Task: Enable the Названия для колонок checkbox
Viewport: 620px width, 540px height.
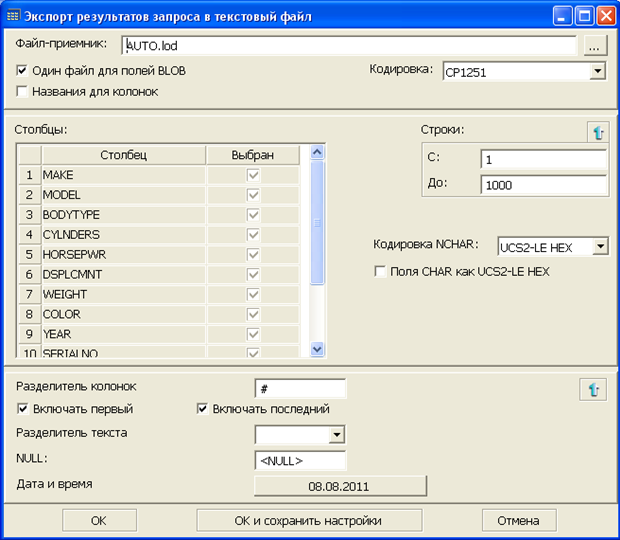Action: (23, 92)
